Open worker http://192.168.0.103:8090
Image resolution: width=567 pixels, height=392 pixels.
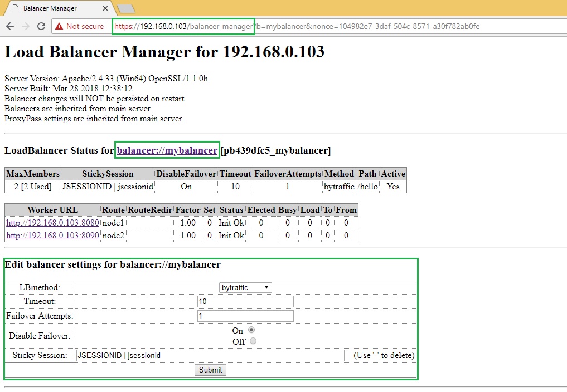(x=52, y=236)
